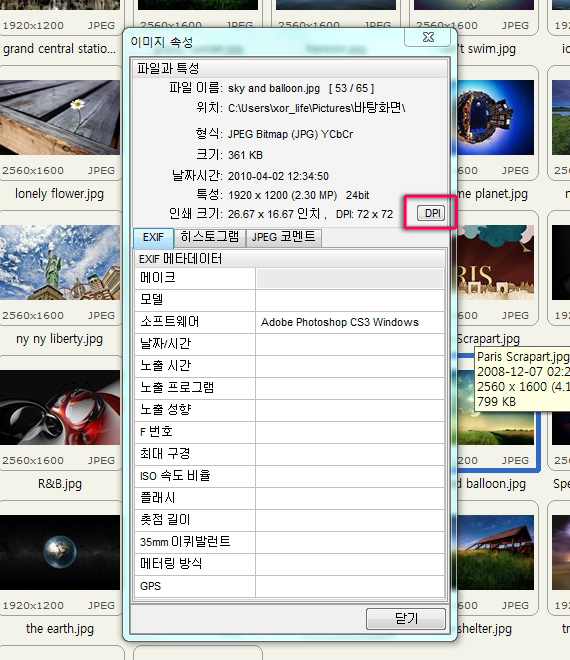Select the shelter.jpg thumbnail
The width and height of the screenshot is (570, 660).
495,552
